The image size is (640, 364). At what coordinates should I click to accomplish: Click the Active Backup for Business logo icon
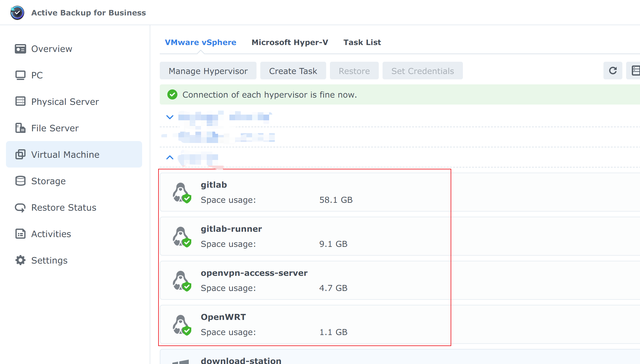[17, 13]
